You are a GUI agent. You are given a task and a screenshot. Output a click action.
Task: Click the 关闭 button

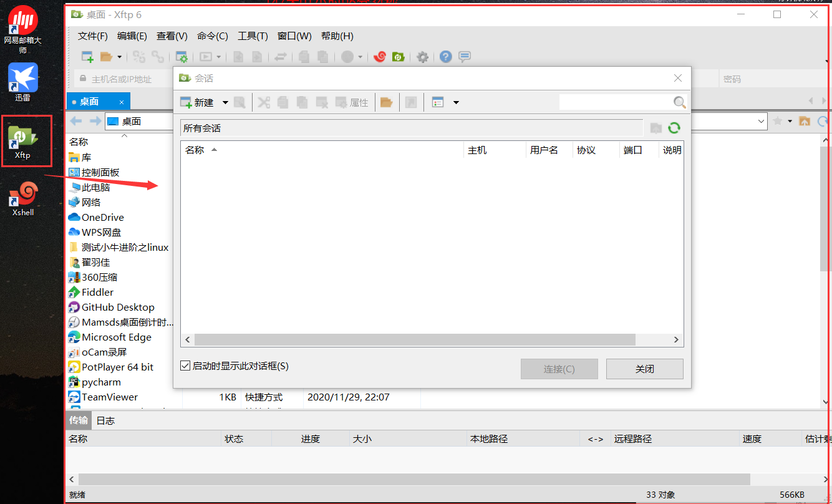point(644,369)
